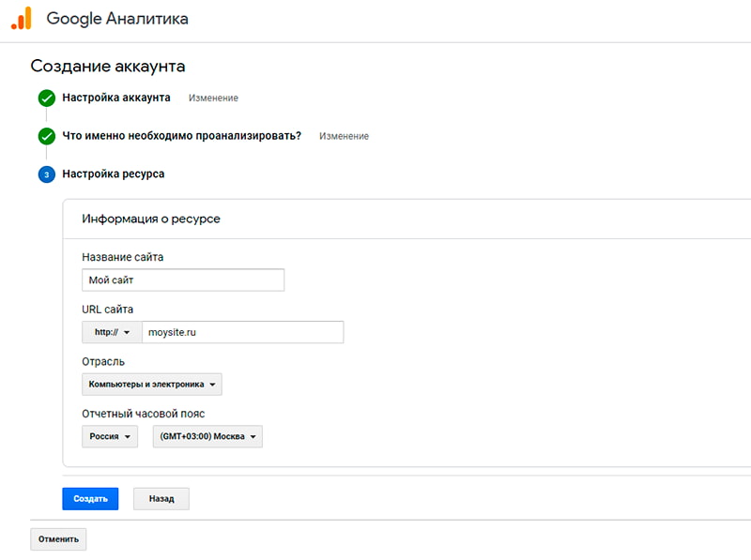Open the (GMT+03:00) Москва timezone dropdown
Viewport: 751px width, 560px height.
click(x=207, y=436)
